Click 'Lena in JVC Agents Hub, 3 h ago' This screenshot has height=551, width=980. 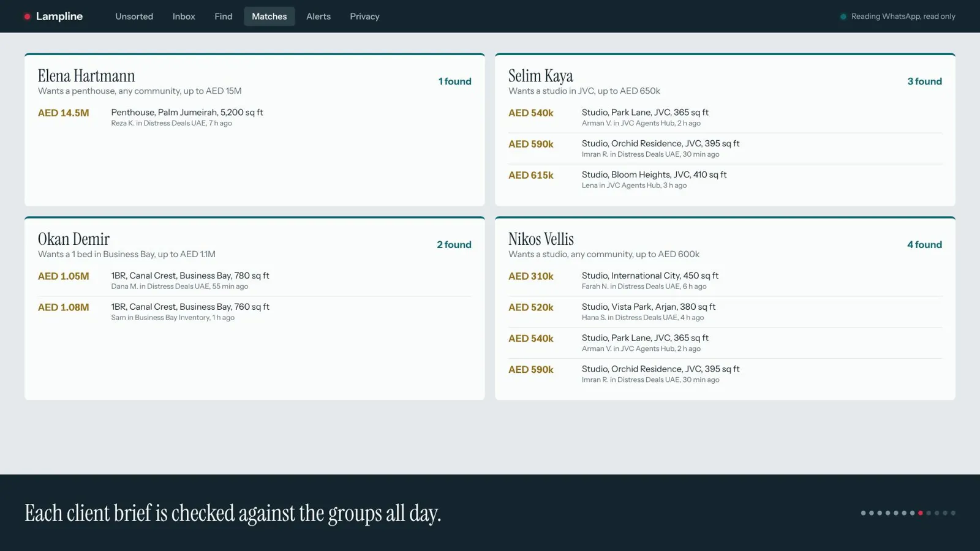click(x=634, y=186)
